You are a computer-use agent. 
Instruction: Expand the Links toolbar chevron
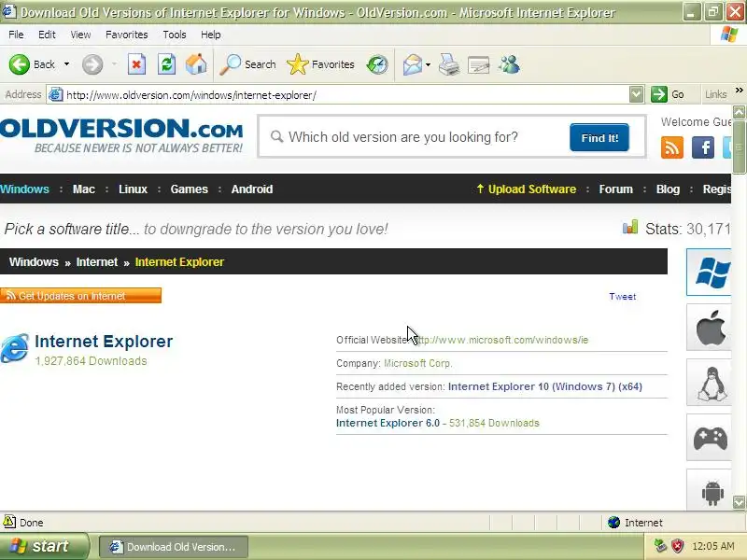click(x=739, y=90)
